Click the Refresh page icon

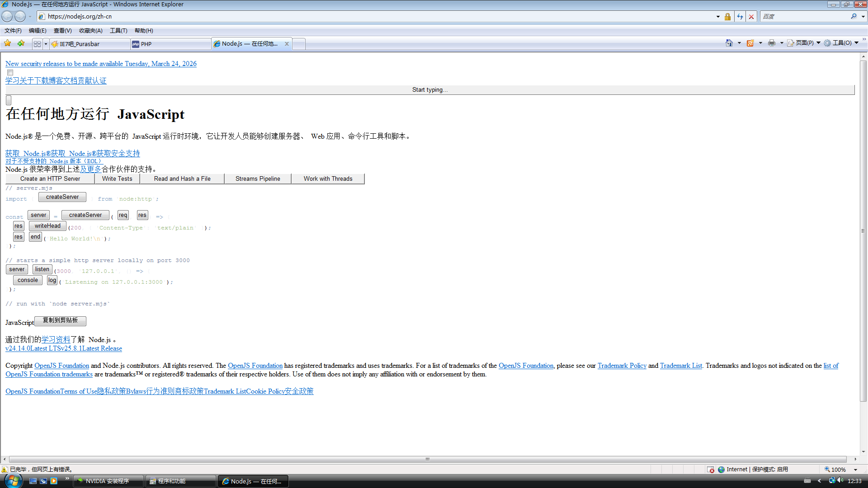pyautogui.click(x=740, y=17)
